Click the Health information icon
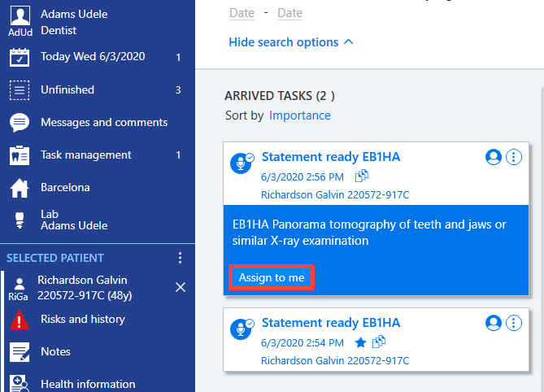 click(20, 383)
